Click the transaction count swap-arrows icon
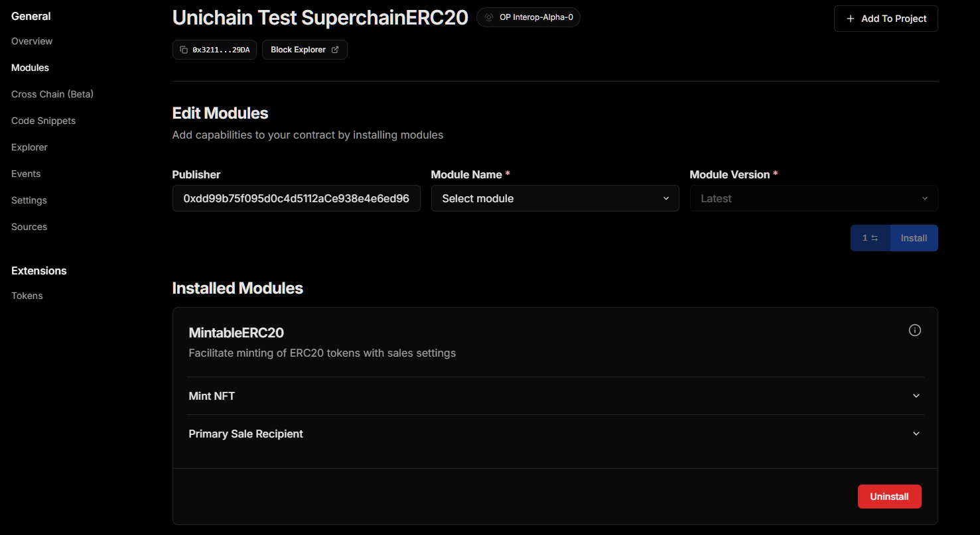 pos(875,238)
